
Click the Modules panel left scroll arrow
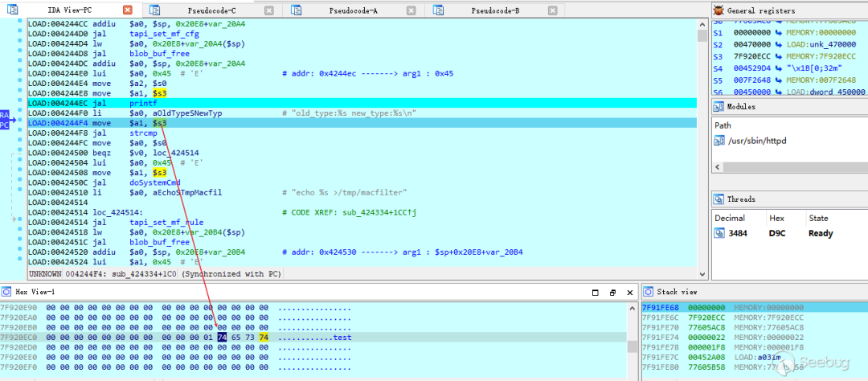[x=718, y=166]
